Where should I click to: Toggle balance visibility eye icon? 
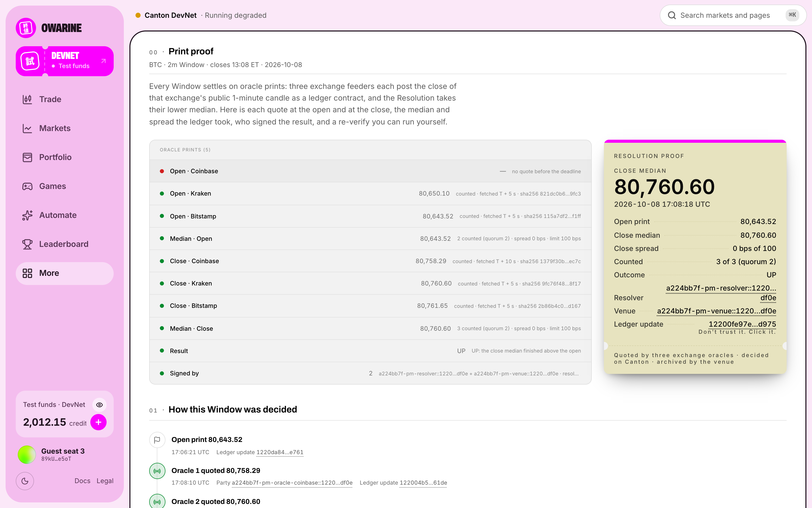[x=99, y=405]
